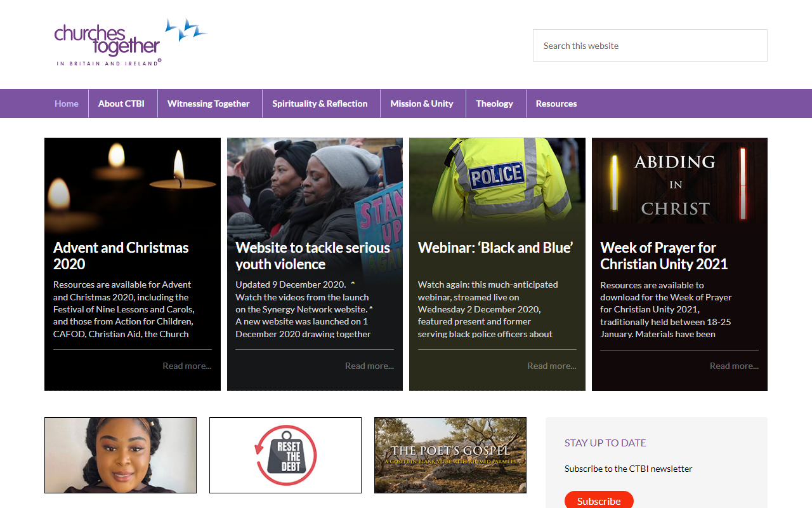Read more about the youth violence website

(x=369, y=366)
